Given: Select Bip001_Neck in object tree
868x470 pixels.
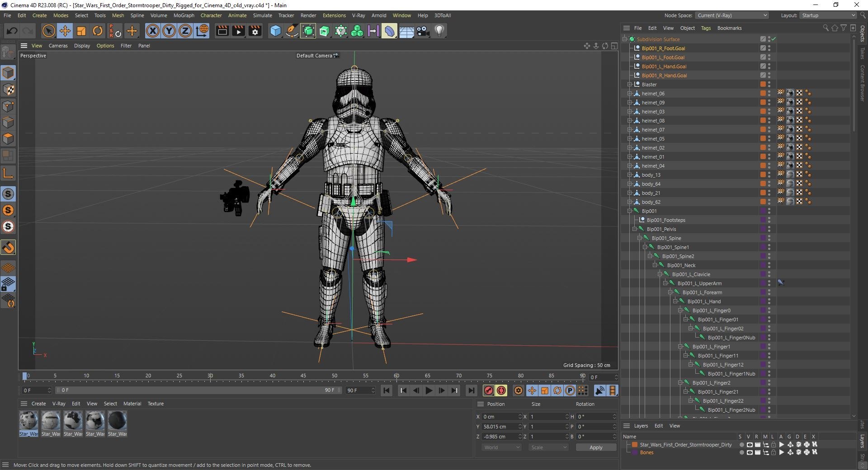Looking at the screenshot, I should (681, 265).
